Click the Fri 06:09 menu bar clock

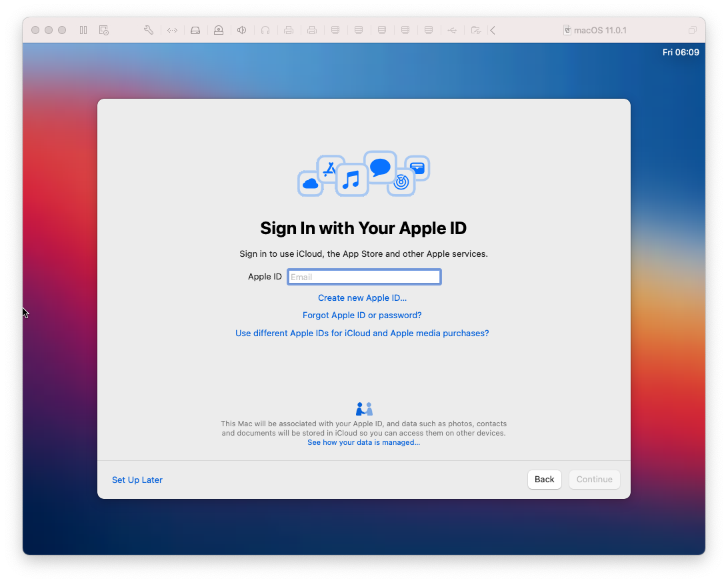pyautogui.click(x=681, y=51)
